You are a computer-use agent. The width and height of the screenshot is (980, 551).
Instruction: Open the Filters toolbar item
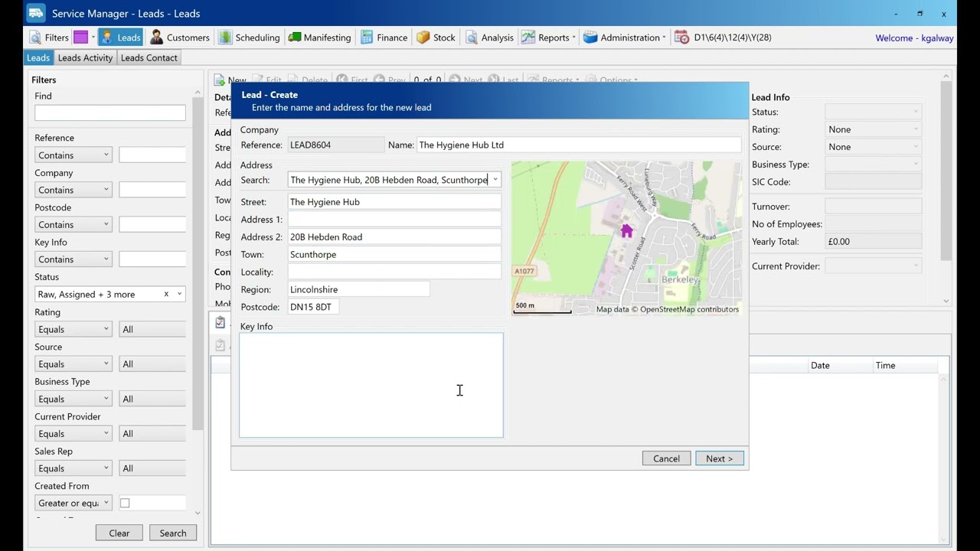tap(49, 37)
